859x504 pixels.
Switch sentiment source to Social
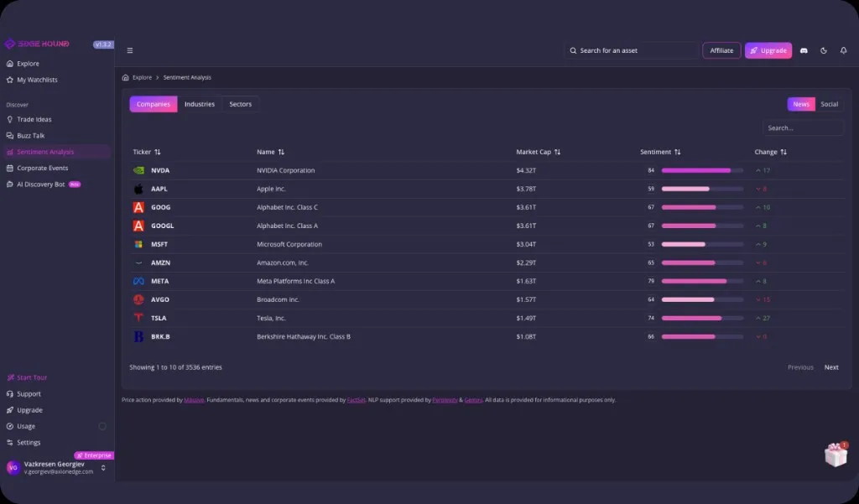pos(829,103)
